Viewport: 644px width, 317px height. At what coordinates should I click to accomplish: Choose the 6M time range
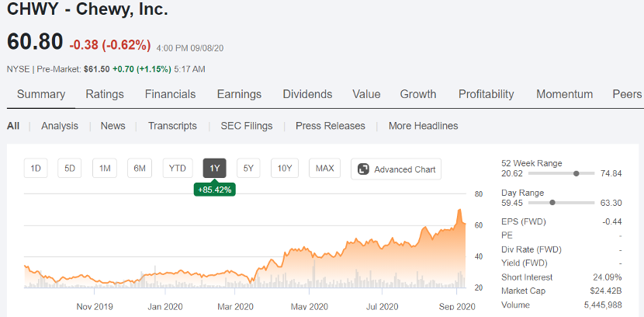point(140,169)
